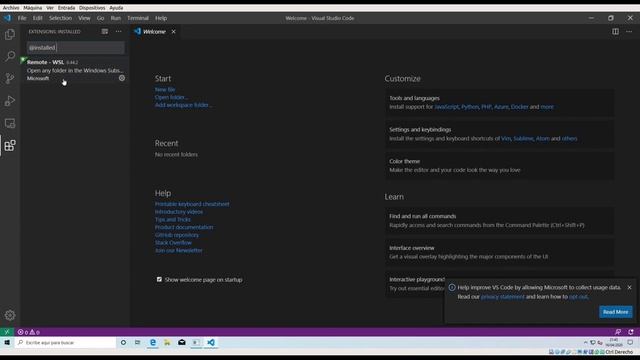
Task: Close the Welcome tab
Action: pyautogui.click(x=173, y=31)
